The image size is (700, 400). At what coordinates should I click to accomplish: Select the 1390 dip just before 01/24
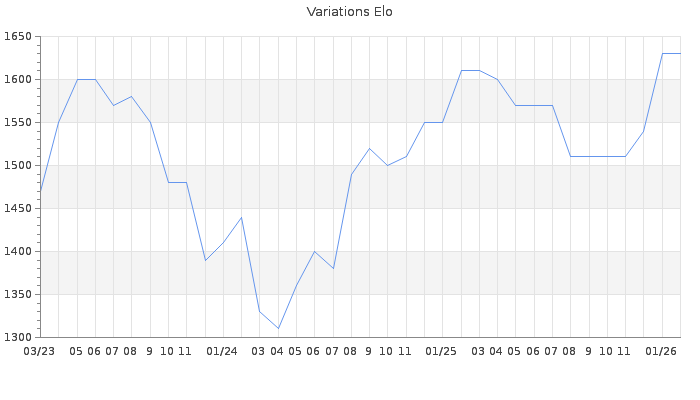point(205,260)
